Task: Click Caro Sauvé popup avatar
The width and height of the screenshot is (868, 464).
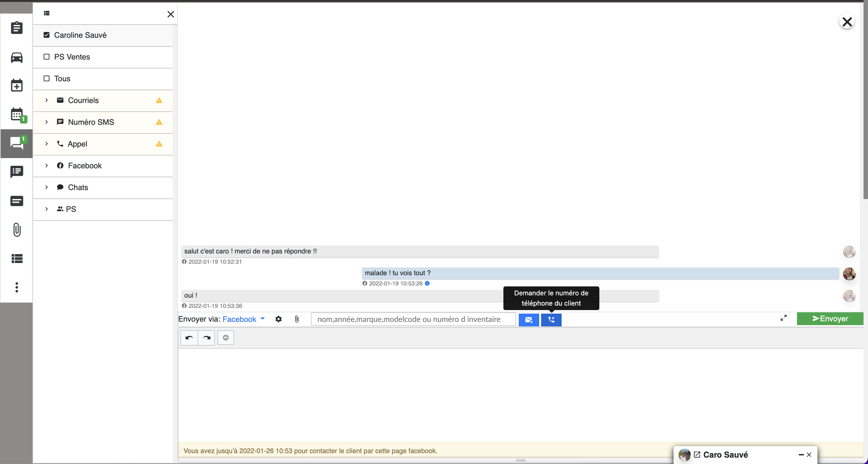Action: pos(684,455)
